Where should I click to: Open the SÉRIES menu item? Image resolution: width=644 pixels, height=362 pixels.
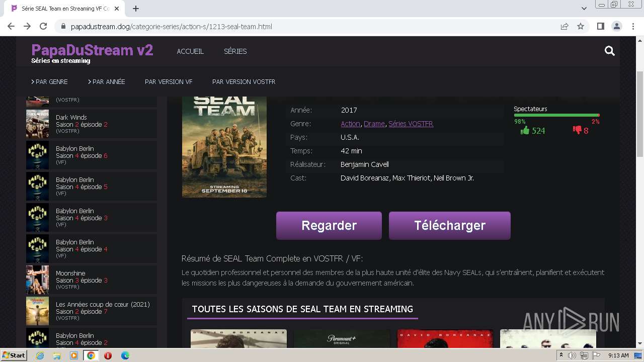point(235,51)
